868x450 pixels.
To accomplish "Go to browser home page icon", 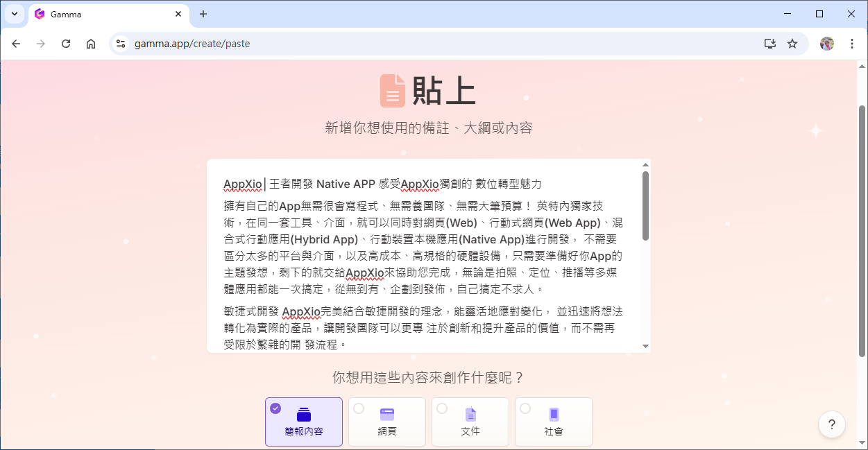I will pyautogui.click(x=91, y=44).
